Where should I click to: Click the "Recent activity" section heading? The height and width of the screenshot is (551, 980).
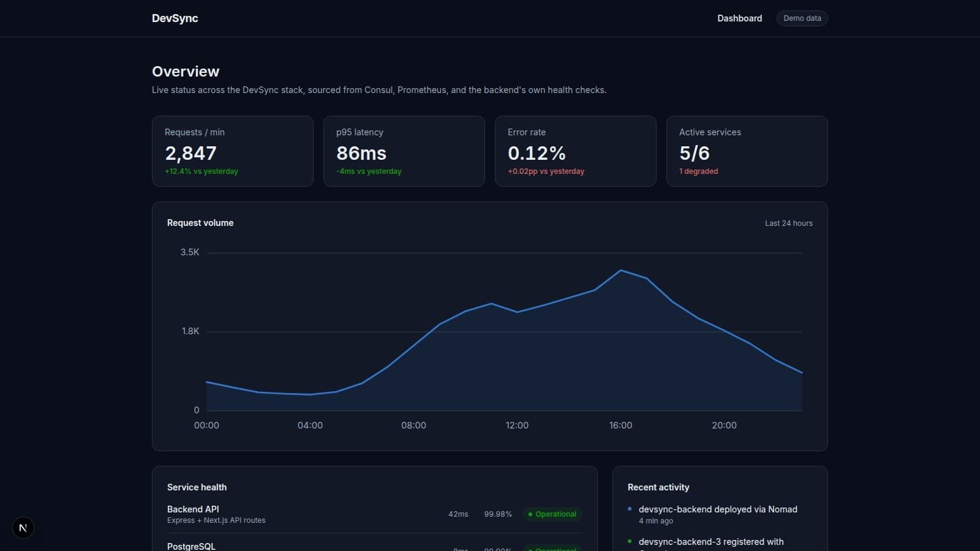coord(658,487)
